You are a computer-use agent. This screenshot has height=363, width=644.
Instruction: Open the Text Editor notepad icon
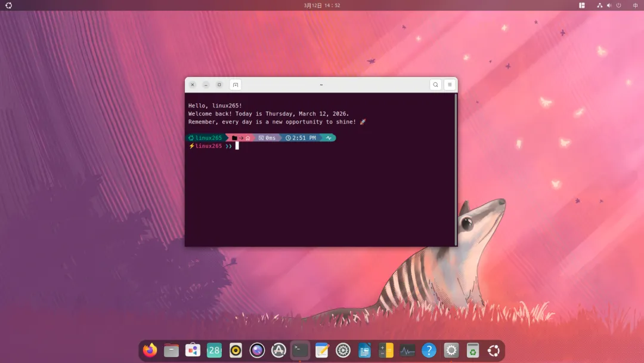[x=321, y=350]
